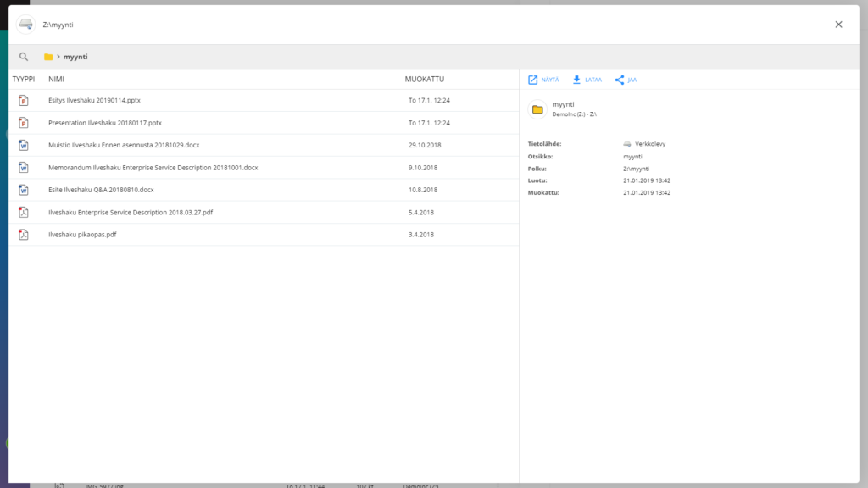Click the search magnifier icon

pyautogui.click(x=24, y=57)
